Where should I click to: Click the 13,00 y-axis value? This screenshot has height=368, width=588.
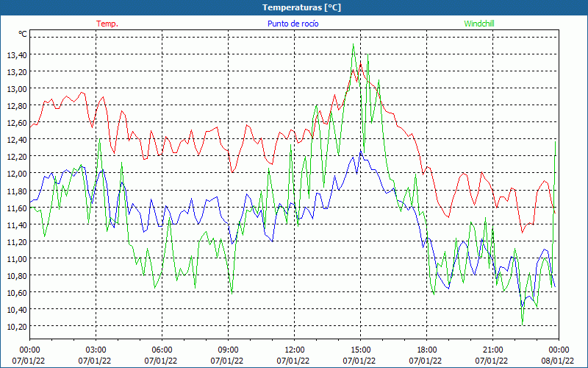tap(17, 89)
